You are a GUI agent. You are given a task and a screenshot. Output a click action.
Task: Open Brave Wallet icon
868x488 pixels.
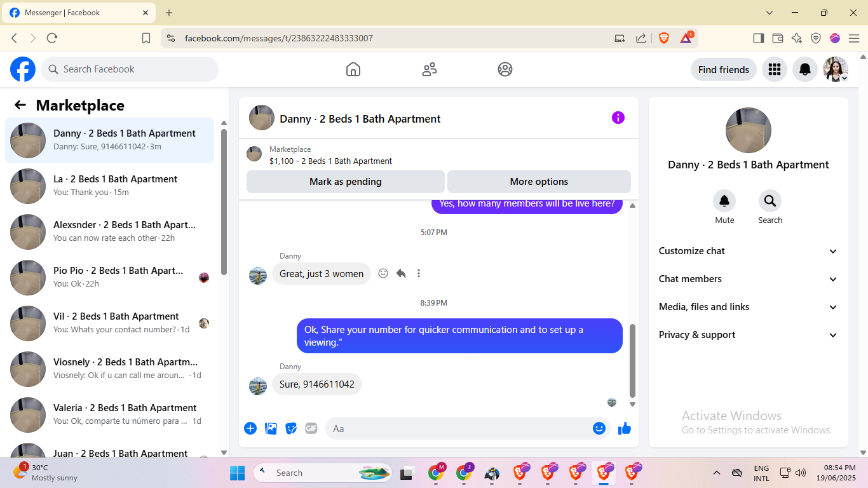(778, 38)
